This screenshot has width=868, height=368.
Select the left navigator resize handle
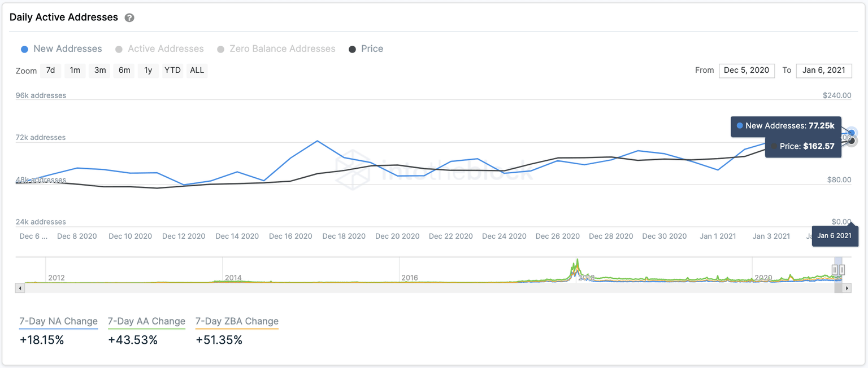coord(835,269)
